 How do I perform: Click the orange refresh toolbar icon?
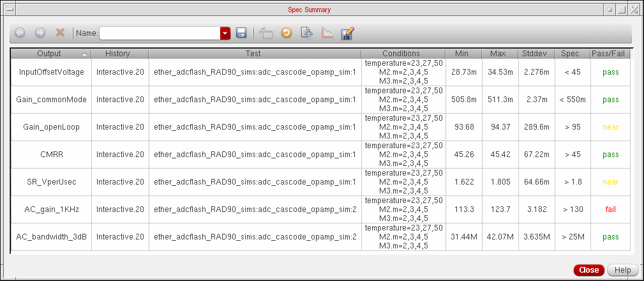pos(287,33)
